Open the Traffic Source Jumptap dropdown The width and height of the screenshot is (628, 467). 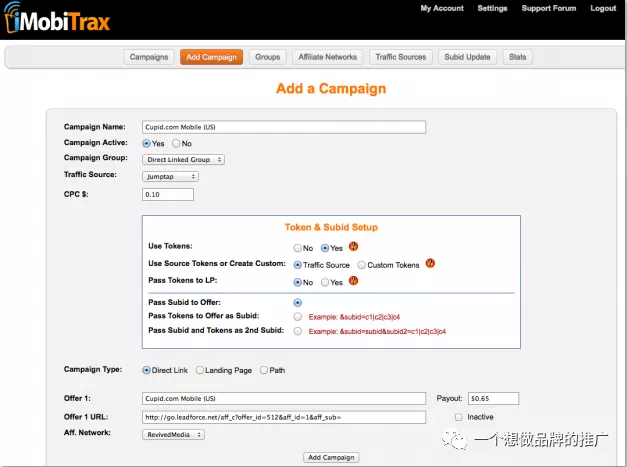[170, 177]
